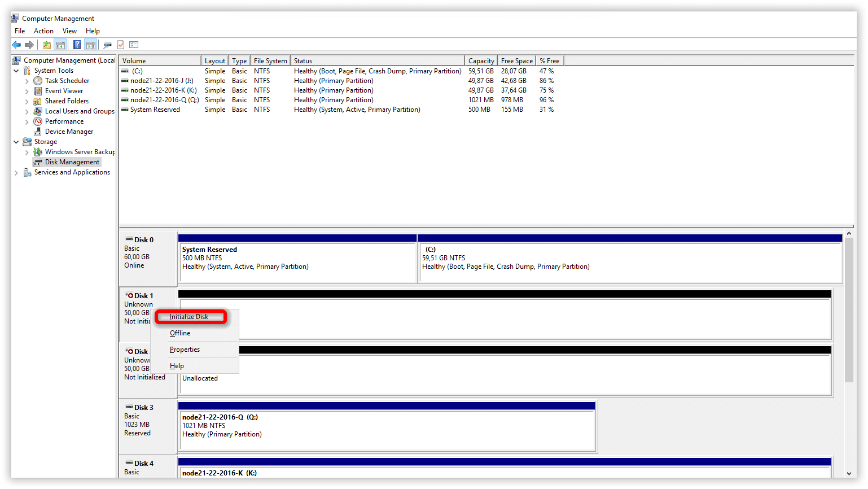
Task: Toggle Show/Hide Console Tree toolbar button
Action: [x=60, y=45]
